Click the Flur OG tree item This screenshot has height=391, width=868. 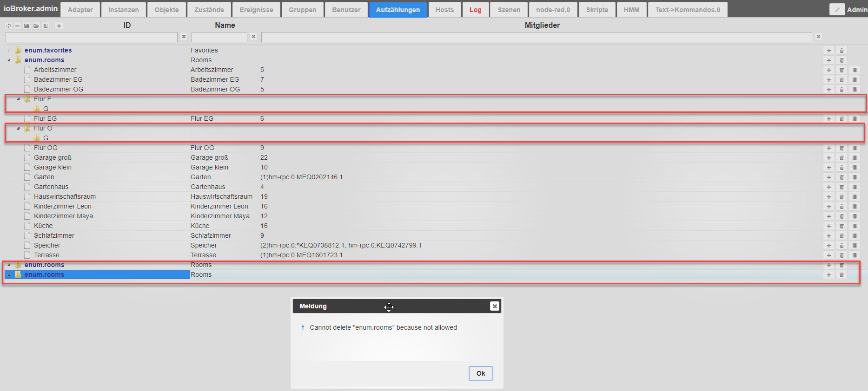pyautogui.click(x=46, y=148)
